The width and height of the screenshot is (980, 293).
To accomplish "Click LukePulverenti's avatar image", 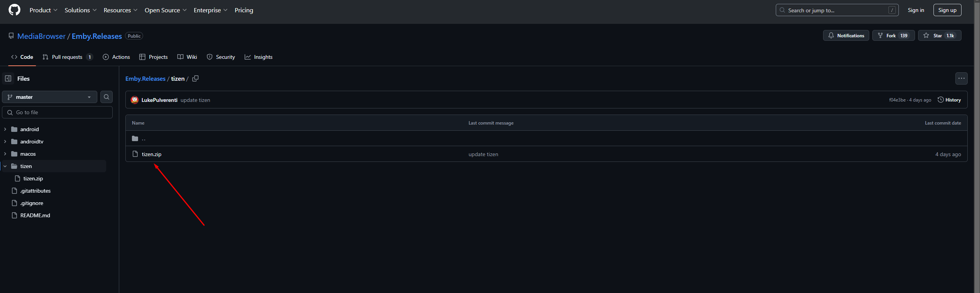I will [x=135, y=100].
